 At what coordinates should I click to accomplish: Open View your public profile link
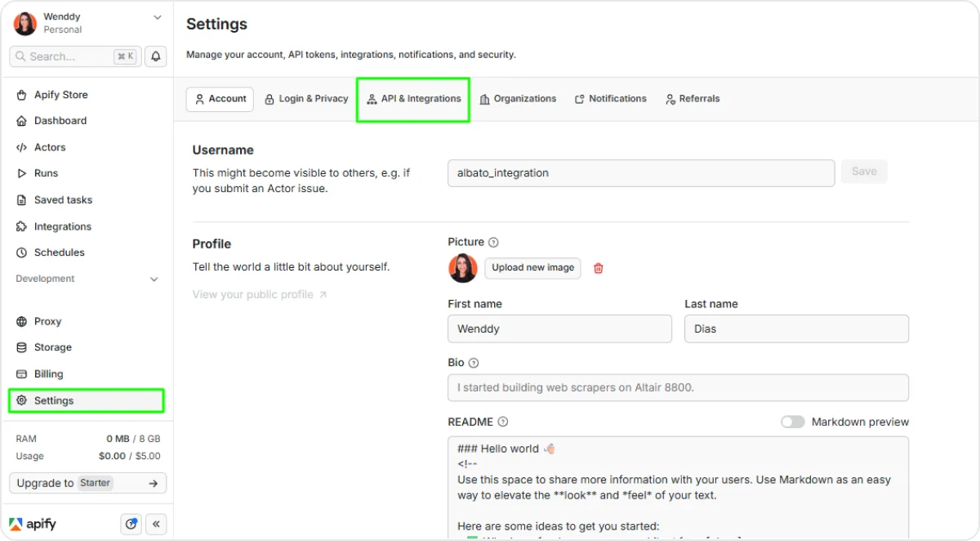[259, 294]
